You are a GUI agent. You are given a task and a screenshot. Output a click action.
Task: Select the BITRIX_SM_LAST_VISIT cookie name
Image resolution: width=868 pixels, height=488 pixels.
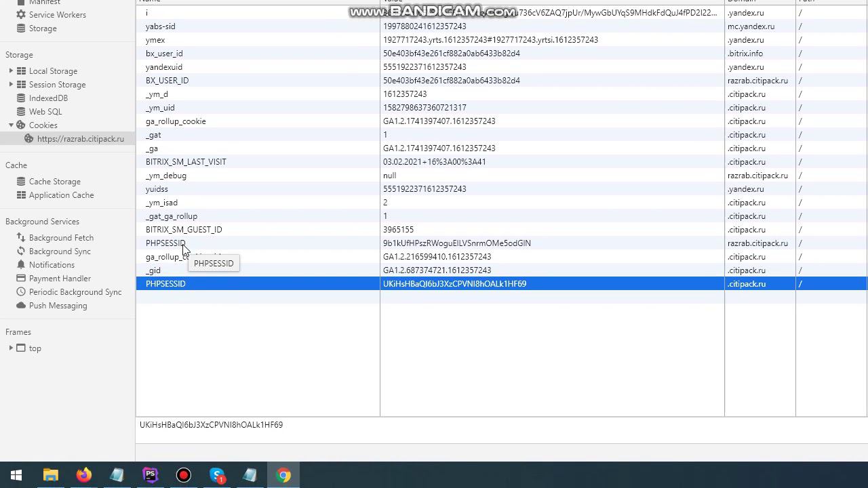pos(186,161)
